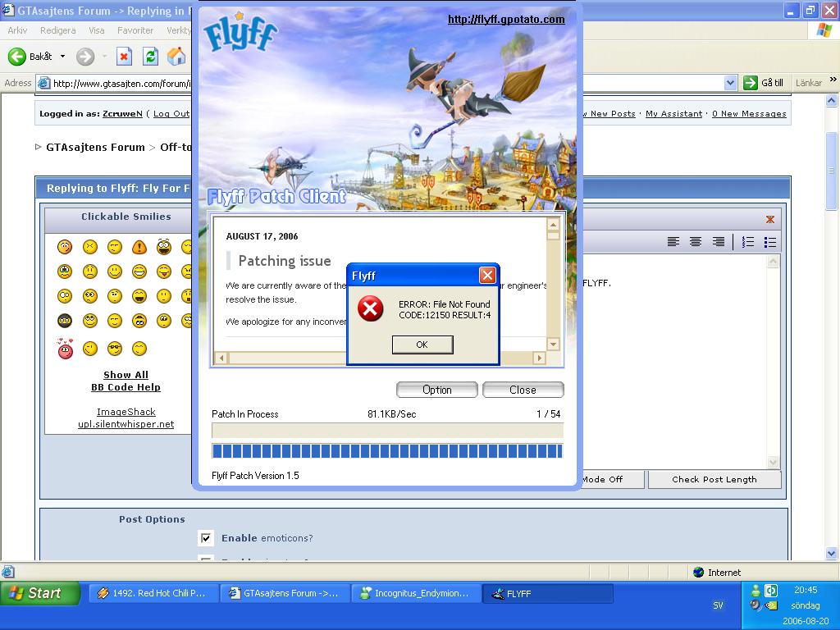This screenshot has width=840, height=630.
Task: Click the Option button in patcher
Action: (436, 390)
